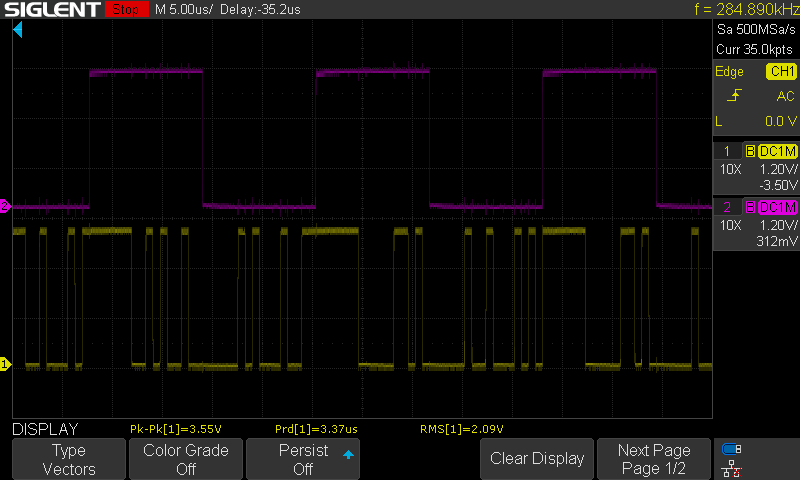Click channel 2 DC1M coupling badge

778,207
